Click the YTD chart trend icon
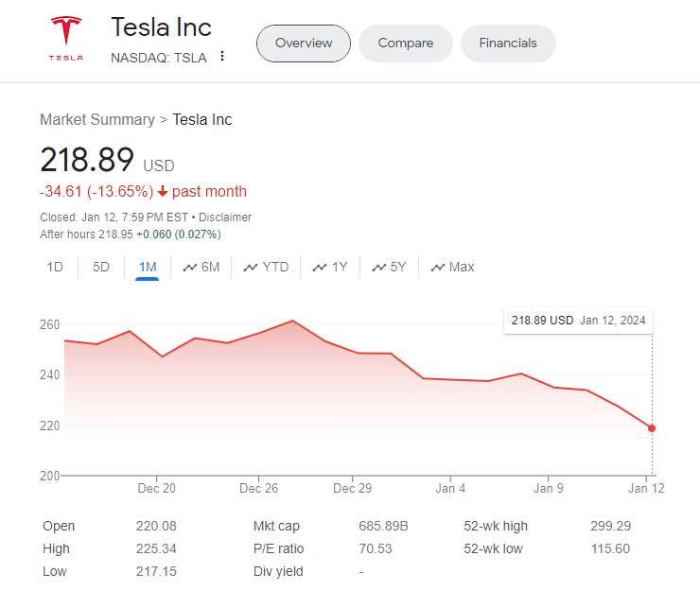 coord(251,268)
